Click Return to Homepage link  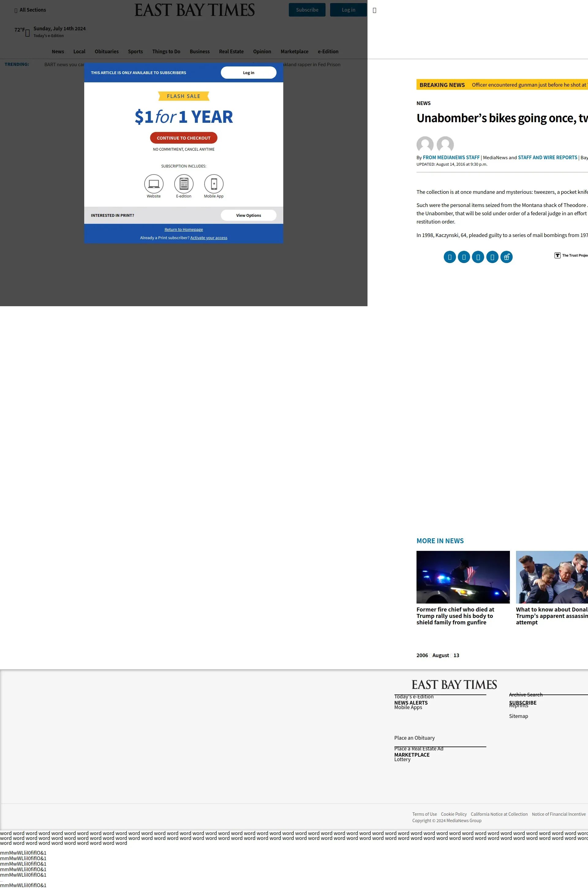(x=184, y=230)
